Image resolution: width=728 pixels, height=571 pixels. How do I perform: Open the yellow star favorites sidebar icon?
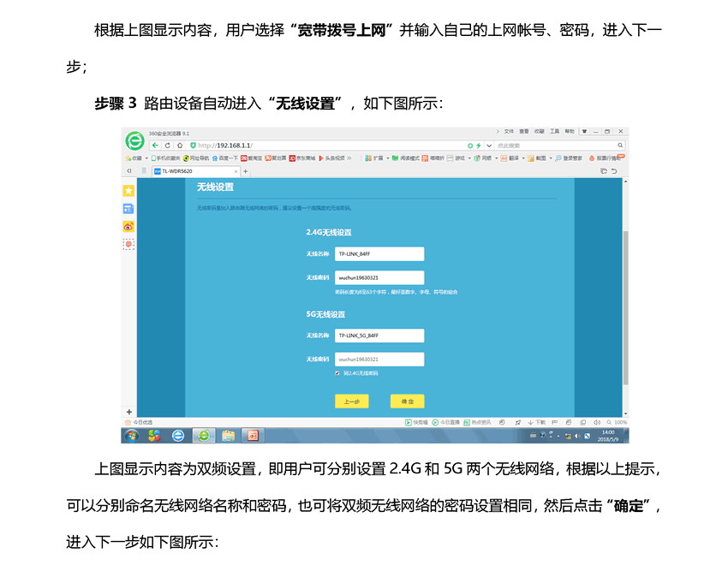click(x=128, y=190)
